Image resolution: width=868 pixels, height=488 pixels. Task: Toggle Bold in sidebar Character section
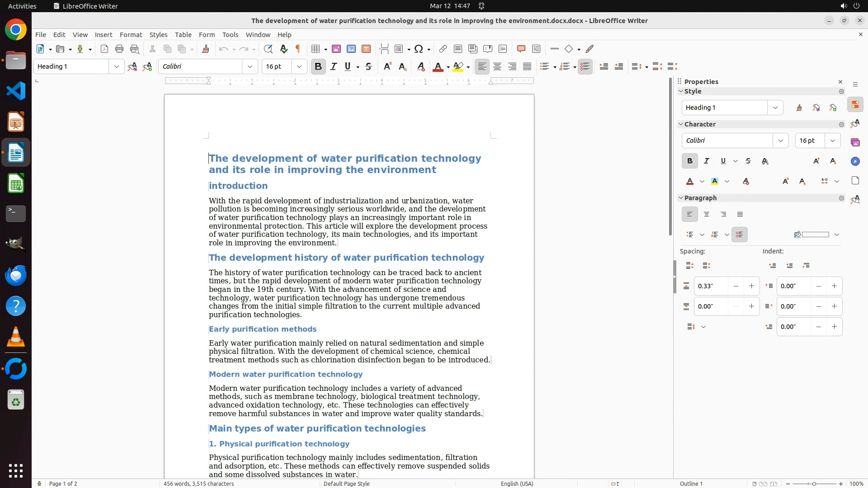coord(689,161)
